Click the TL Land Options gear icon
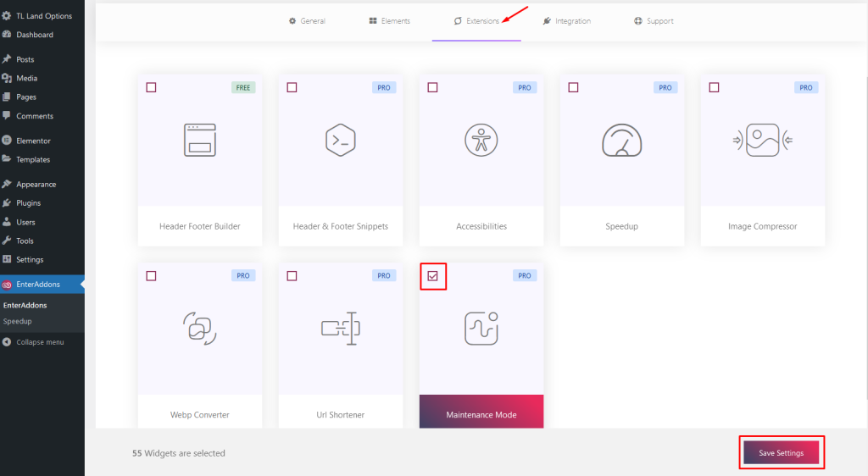 (7, 15)
